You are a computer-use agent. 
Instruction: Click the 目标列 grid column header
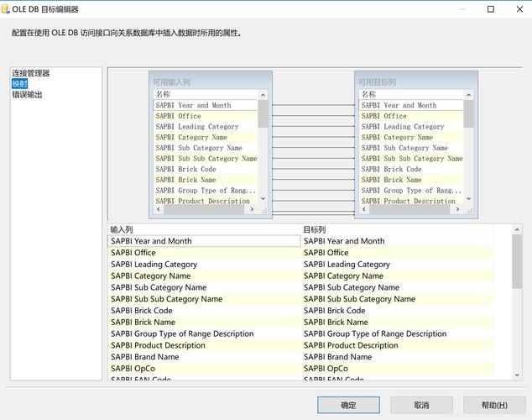pyautogui.click(x=397, y=230)
